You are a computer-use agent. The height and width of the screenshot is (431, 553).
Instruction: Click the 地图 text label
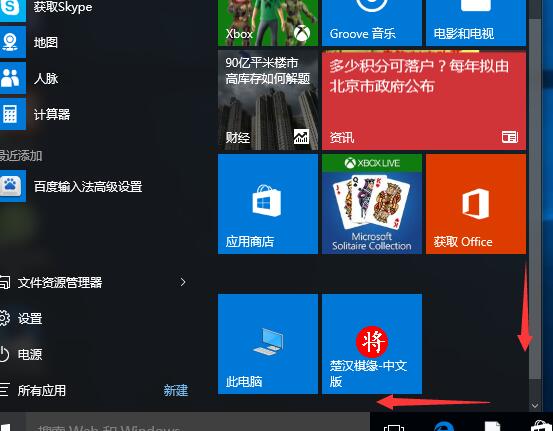pyautogui.click(x=46, y=42)
